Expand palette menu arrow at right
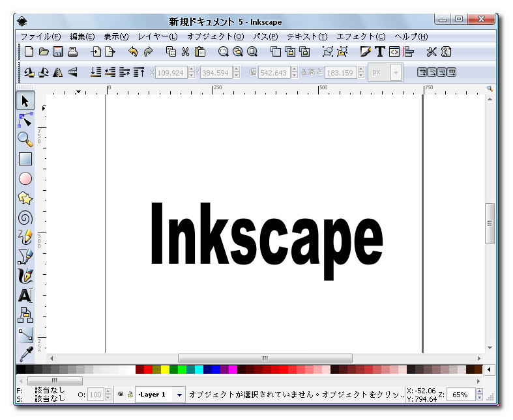Screen dimensions: 513x420 coord(489,370)
